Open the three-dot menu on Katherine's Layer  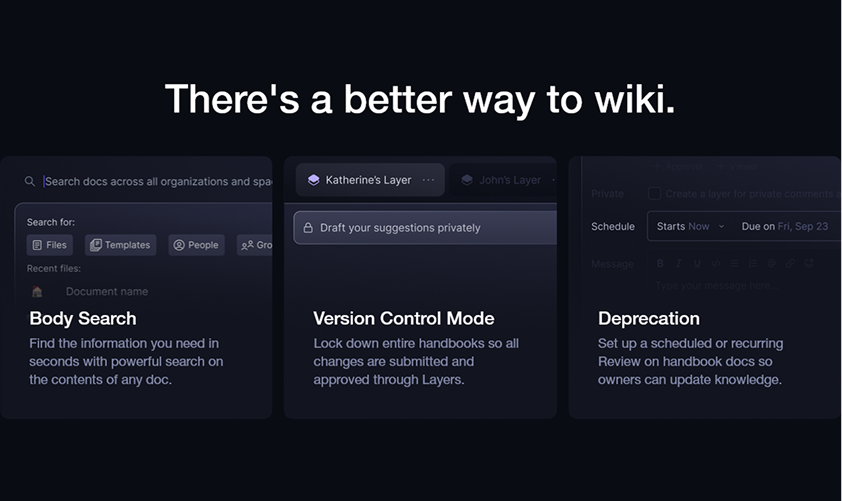click(x=428, y=180)
